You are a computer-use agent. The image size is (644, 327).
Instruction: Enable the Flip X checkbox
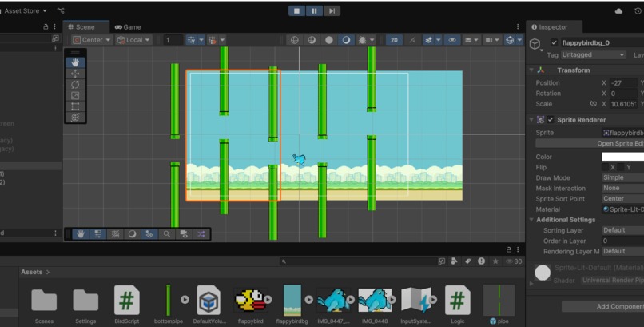(x=605, y=167)
